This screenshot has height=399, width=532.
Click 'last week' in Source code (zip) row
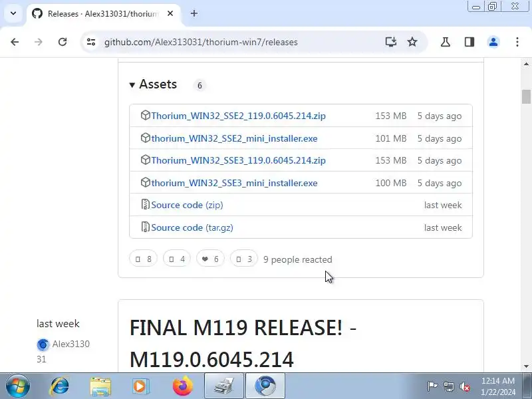(443, 205)
